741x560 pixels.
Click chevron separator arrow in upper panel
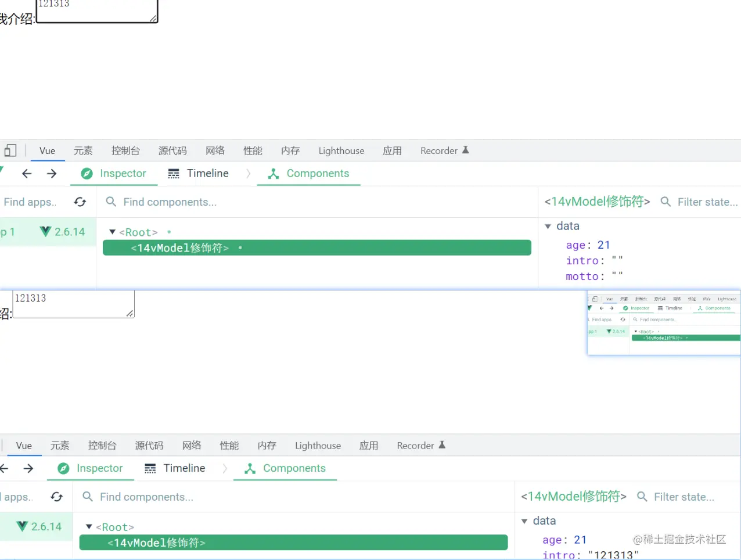(248, 174)
